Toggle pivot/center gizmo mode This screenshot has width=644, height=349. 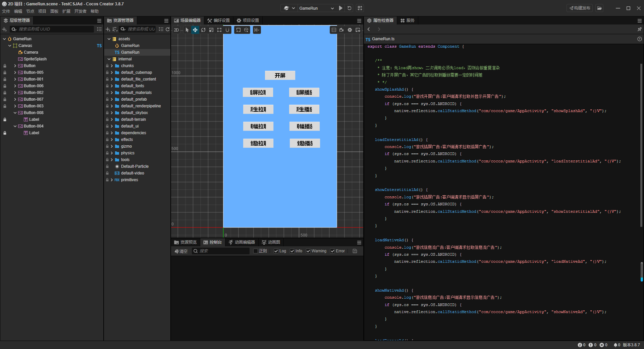point(238,30)
